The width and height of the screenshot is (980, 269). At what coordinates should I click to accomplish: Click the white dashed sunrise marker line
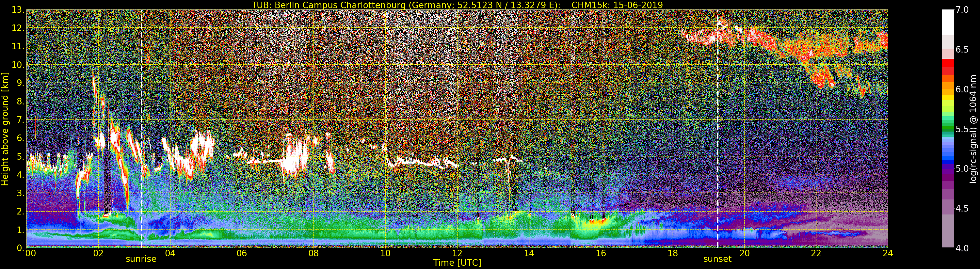coord(141,129)
